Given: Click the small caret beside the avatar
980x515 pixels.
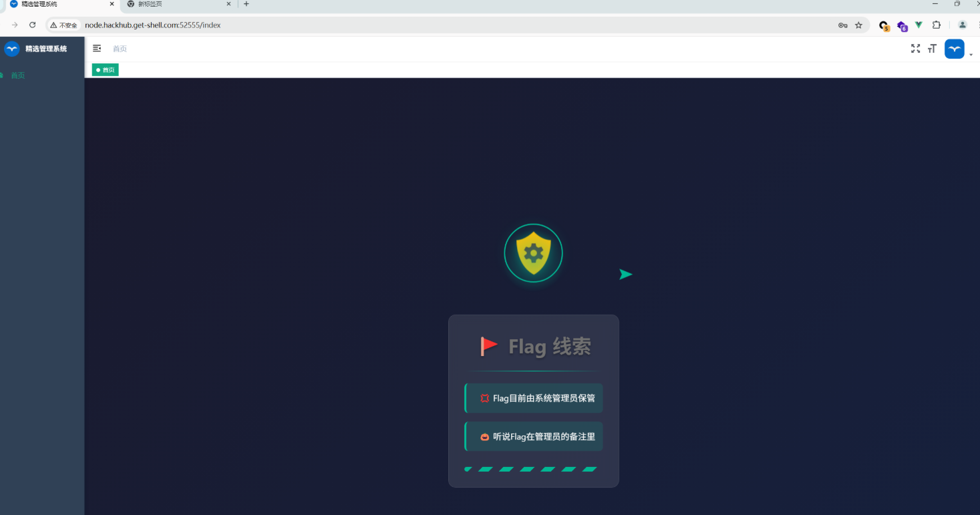Looking at the screenshot, I should 971,54.
